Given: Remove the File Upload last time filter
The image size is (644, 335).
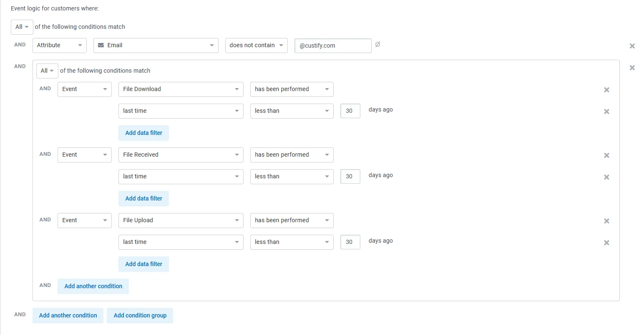Looking at the screenshot, I should pos(606,243).
